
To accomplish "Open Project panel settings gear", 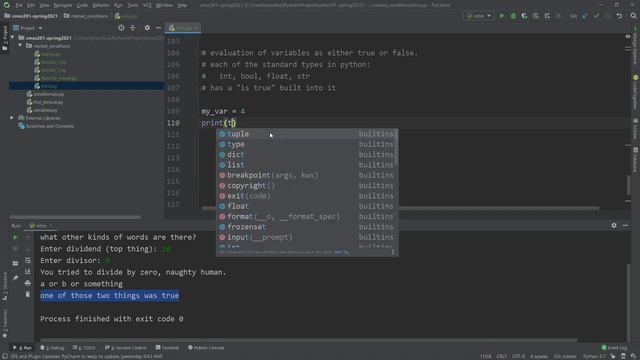I will click(x=147, y=28).
